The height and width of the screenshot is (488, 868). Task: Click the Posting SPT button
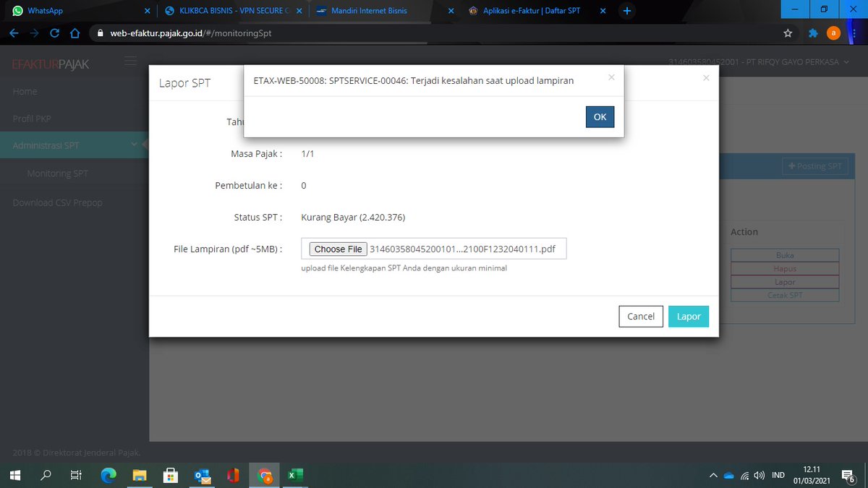pos(814,166)
